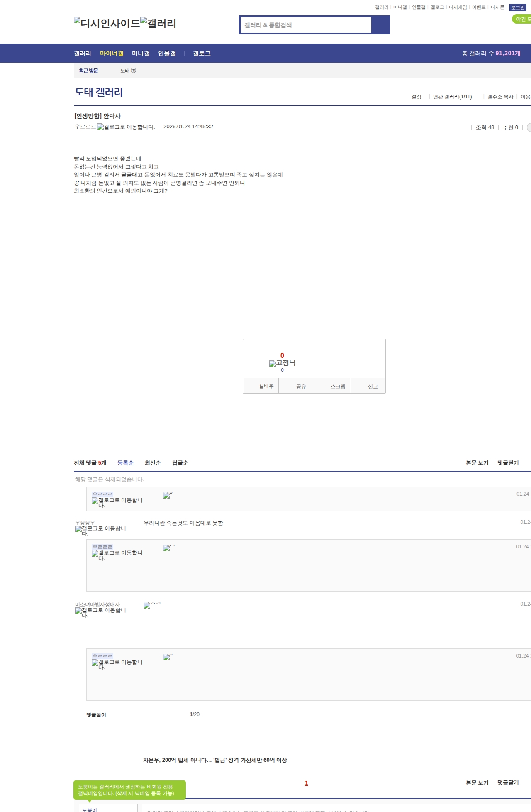Screen dimensions: 531x812
Task: Click the 스크랩 button under the post
Action: tap(332, 386)
